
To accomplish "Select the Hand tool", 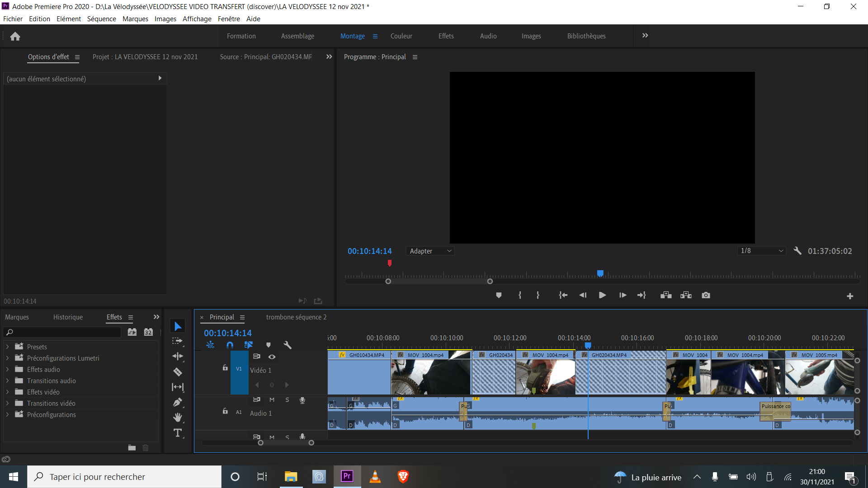I will (178, 417).
